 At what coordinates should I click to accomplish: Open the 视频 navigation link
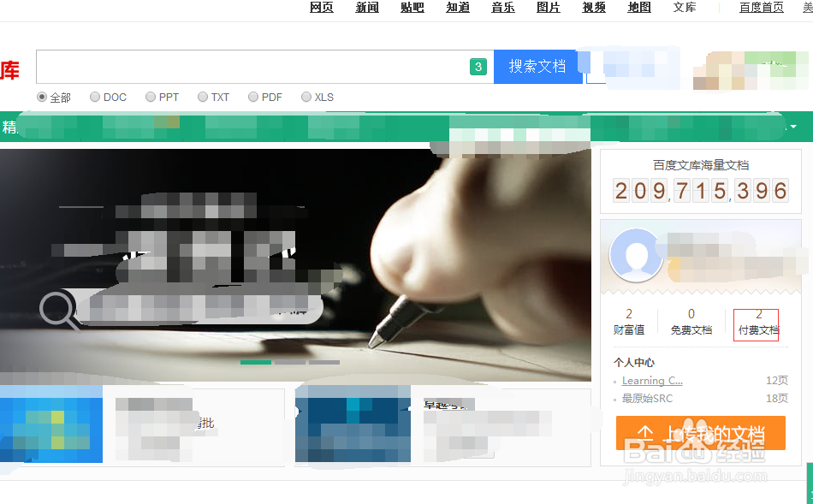pyautogui.click(x=594, y=7)
